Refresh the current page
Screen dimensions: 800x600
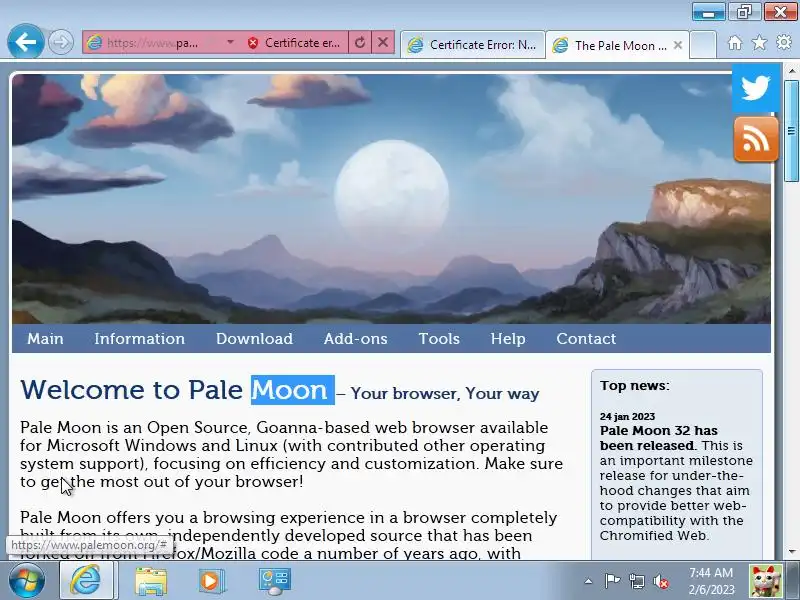coord(360,42)
